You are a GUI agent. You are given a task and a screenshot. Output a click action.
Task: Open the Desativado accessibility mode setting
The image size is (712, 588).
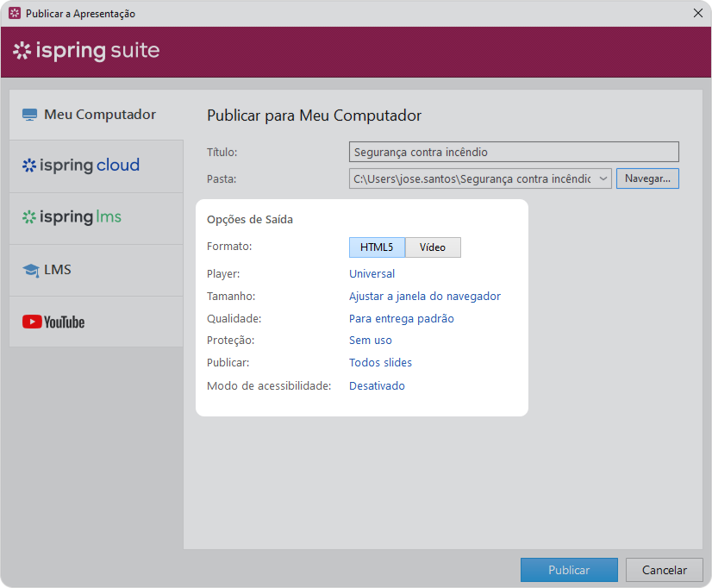pos(377,386)
